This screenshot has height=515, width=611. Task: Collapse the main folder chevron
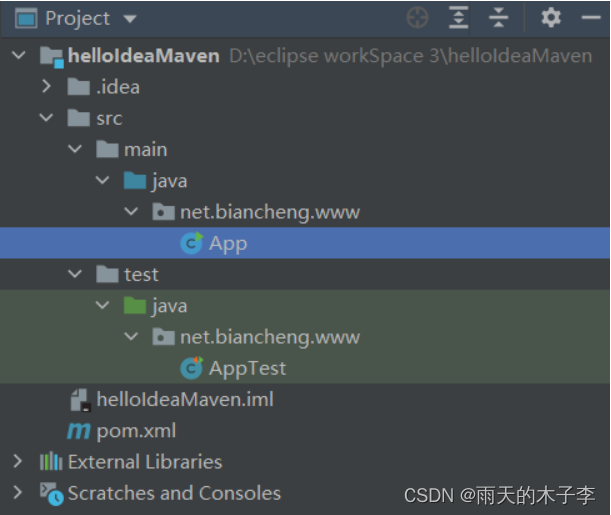click(x=74, y=148)
